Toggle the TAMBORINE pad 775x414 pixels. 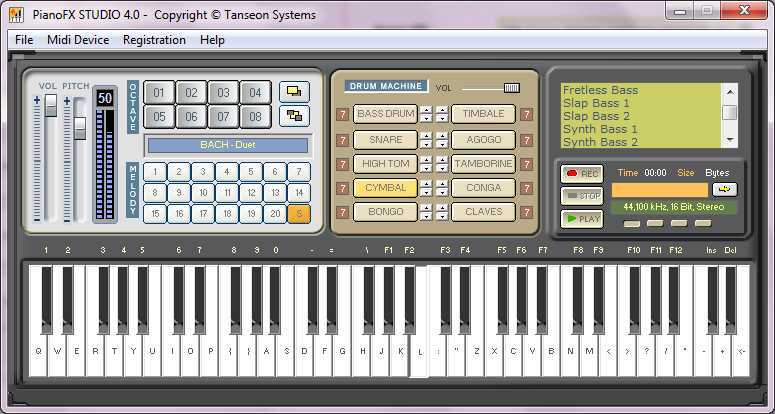tap(483, 164)
